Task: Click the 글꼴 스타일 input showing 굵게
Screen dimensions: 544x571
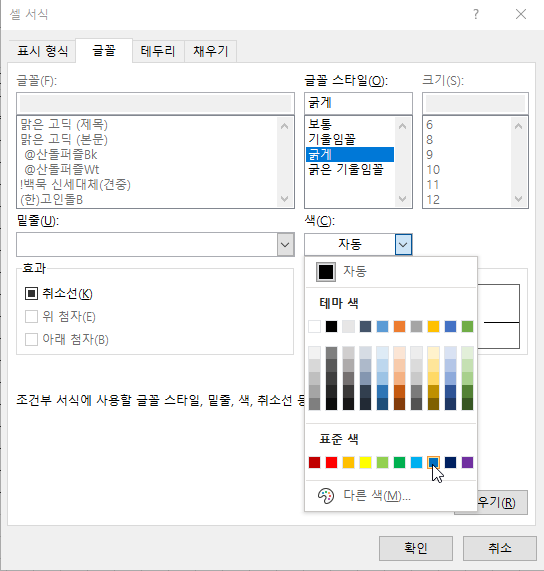Action: 358,103
